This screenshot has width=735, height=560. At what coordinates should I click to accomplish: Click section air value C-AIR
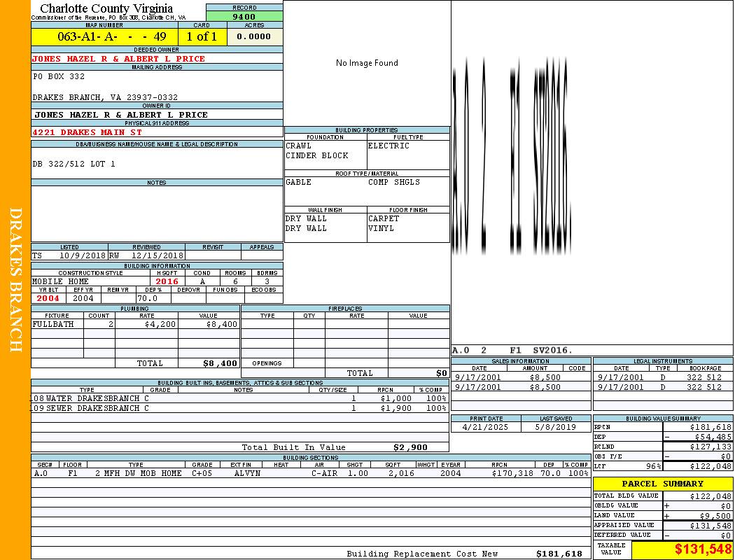[324, 473]
